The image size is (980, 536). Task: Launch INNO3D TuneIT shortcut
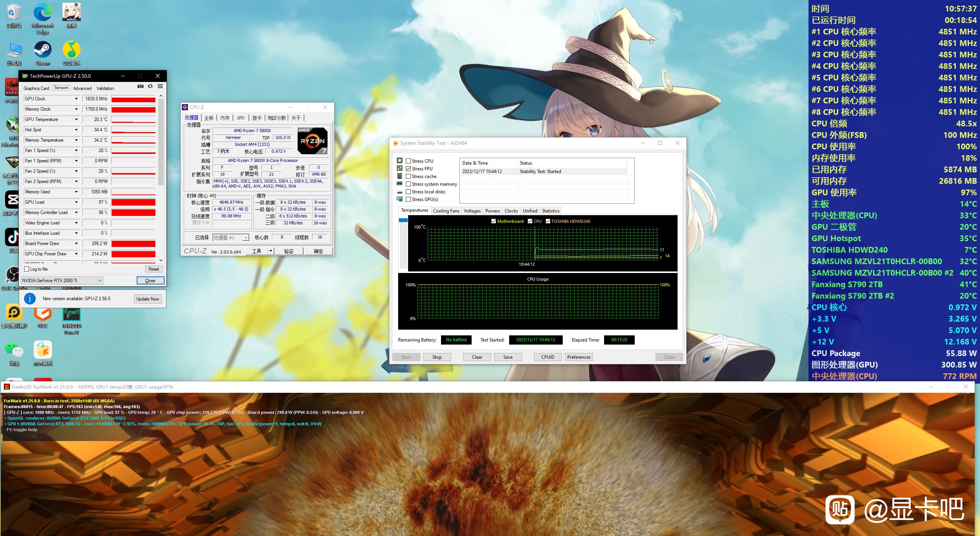pos(72,320)
